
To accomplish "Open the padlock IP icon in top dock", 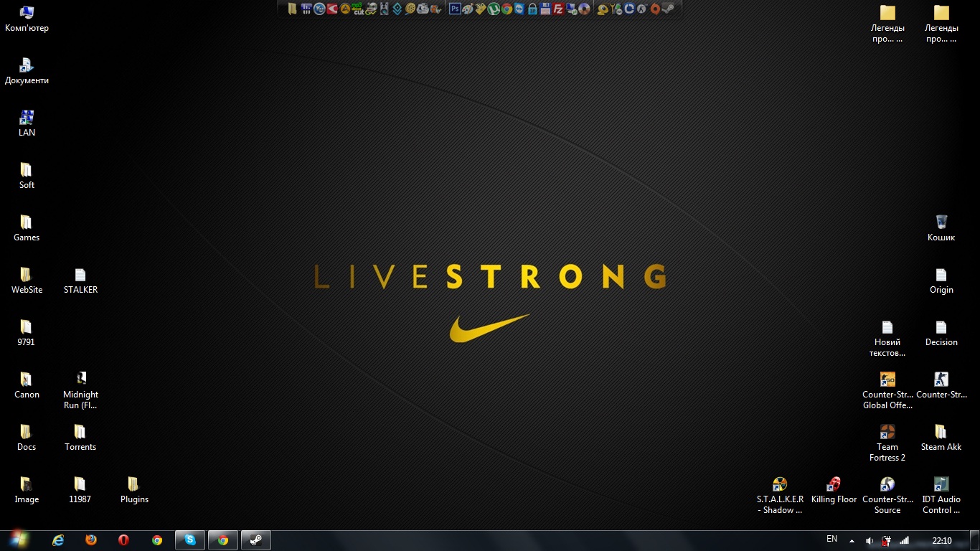I will click(532, 9).
